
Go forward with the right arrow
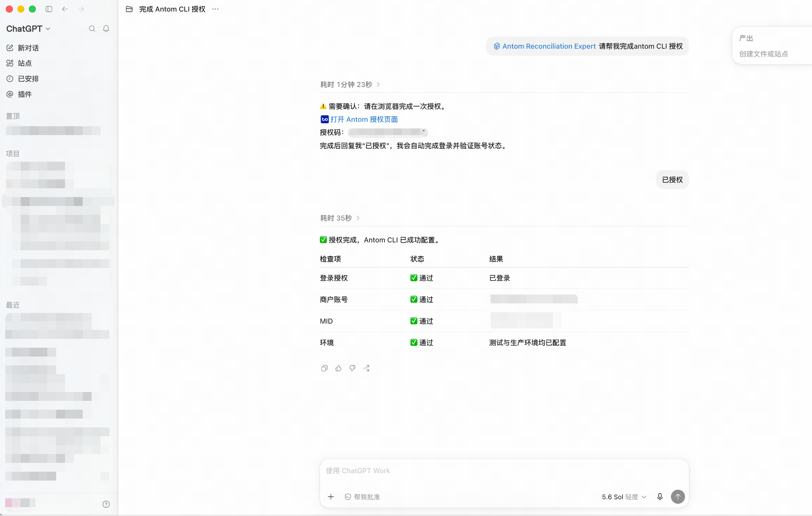point(81,9)
